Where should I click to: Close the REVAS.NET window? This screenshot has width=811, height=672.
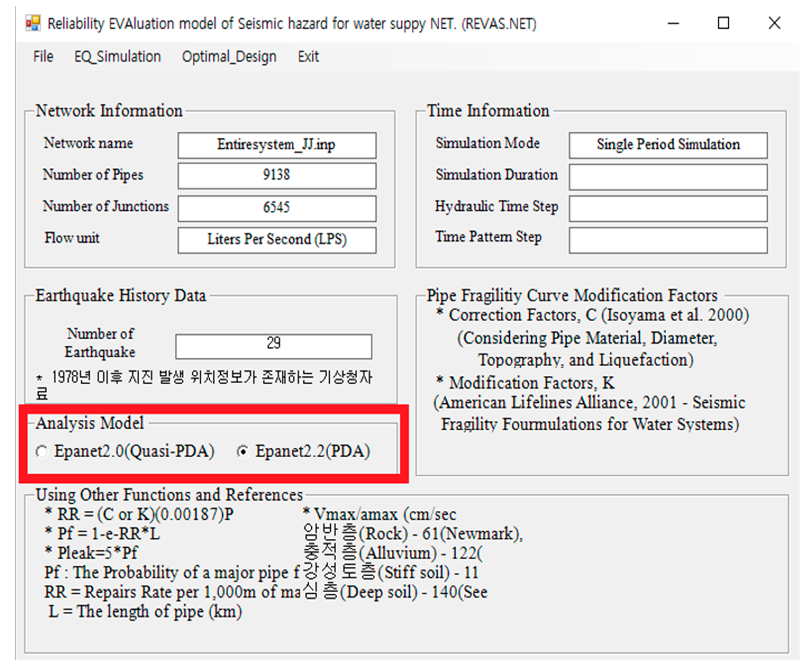click(x=774, y=23)
